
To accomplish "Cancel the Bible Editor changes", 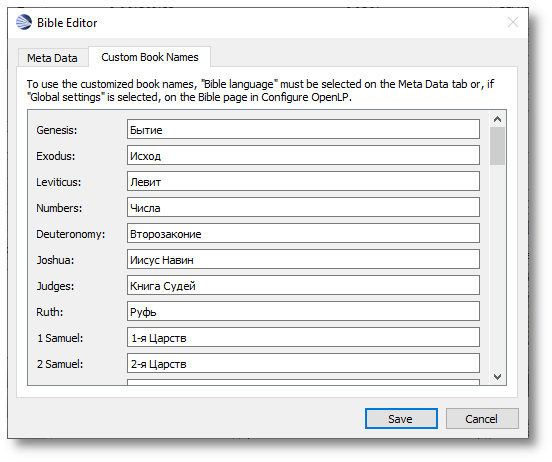I will (x=482, y=418).
